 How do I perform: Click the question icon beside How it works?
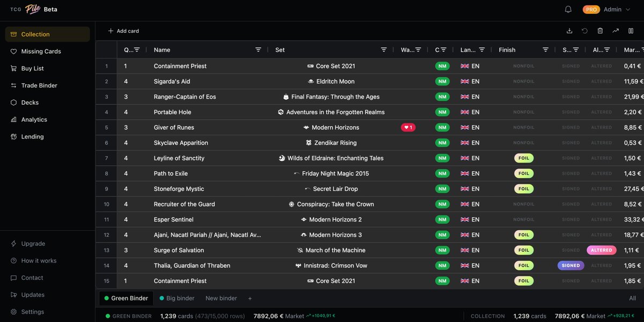tap(13, 261)
